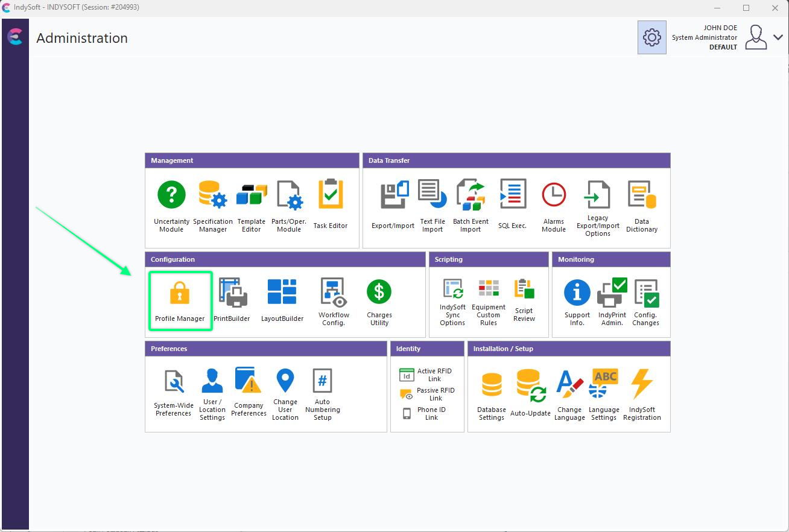Open the Data Dictionary

click(x=641, y=206)
